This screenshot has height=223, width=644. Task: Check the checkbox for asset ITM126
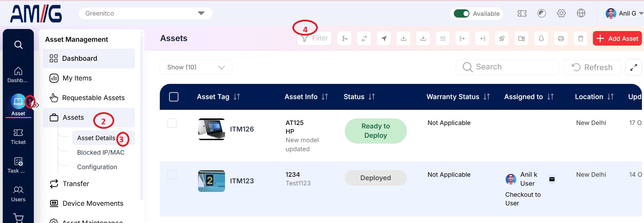172,123
